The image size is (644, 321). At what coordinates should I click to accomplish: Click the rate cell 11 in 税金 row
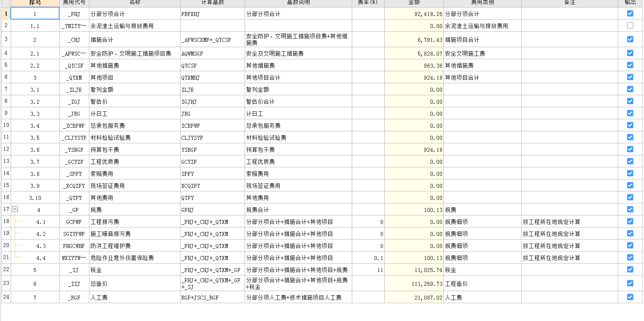(368, 270)
